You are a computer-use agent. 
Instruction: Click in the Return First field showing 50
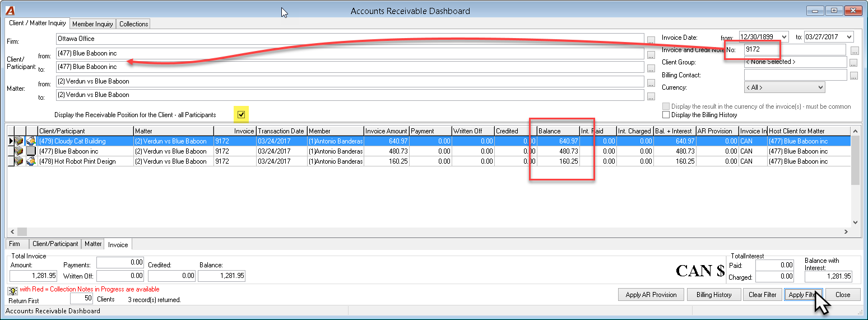81,299
